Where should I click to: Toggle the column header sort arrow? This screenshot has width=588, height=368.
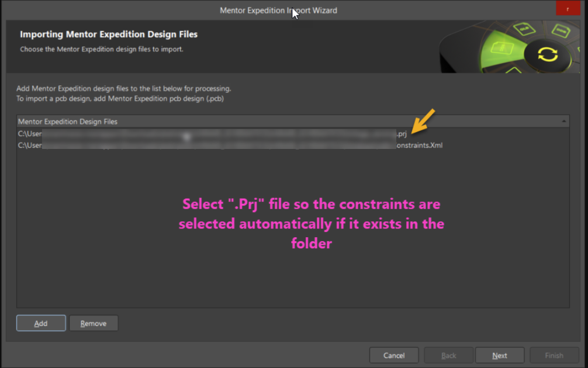click(563, 121)
